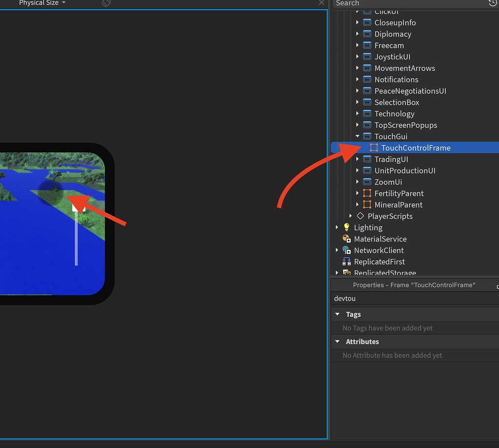Open the Explorer search history
Image resolution: width=499 pixels, height=448 pixels.
[x=492, y=3]
